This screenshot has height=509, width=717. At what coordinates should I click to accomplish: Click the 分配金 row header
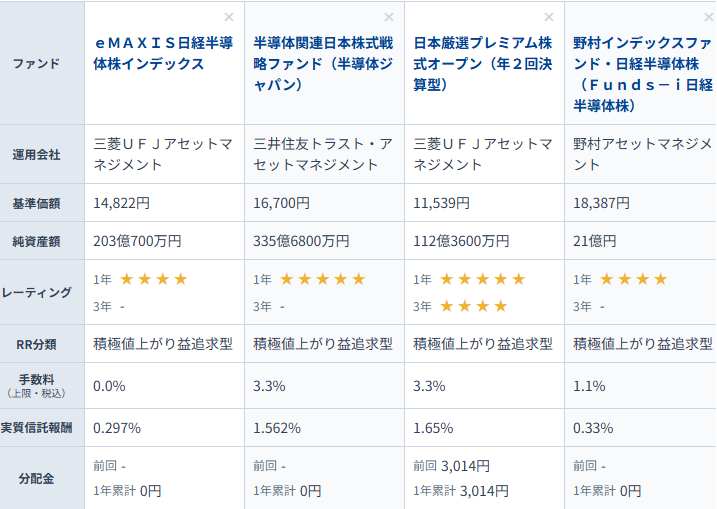[36, 478]
